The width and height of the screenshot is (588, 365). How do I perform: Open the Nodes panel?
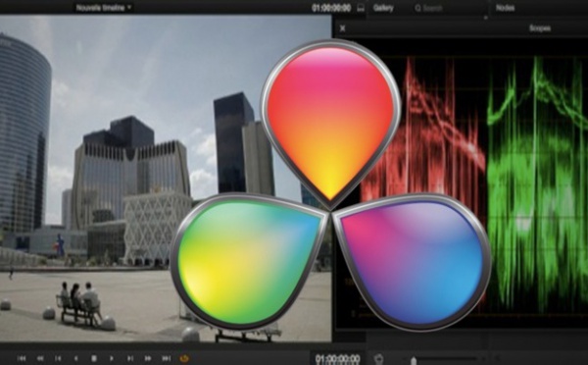click(x=505, y=8)
